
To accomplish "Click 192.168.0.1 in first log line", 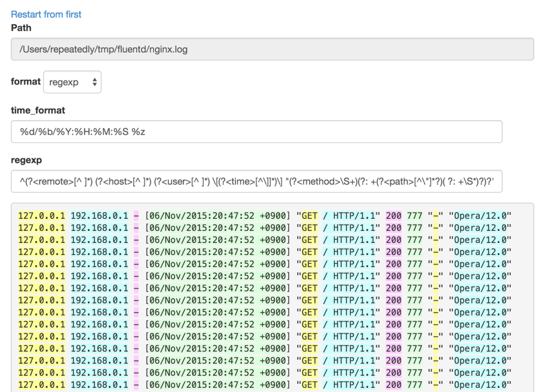I will pyautogui.click(x=99, y=216).
